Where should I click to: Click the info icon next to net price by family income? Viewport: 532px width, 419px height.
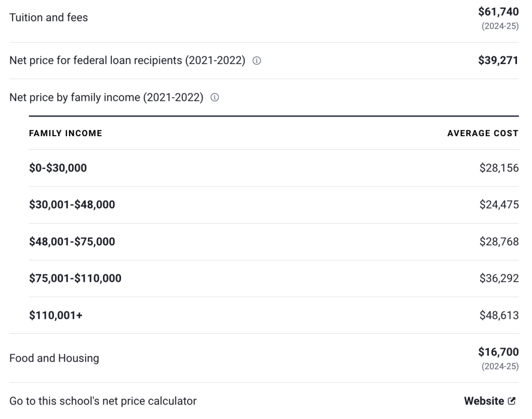pos(215,97)
